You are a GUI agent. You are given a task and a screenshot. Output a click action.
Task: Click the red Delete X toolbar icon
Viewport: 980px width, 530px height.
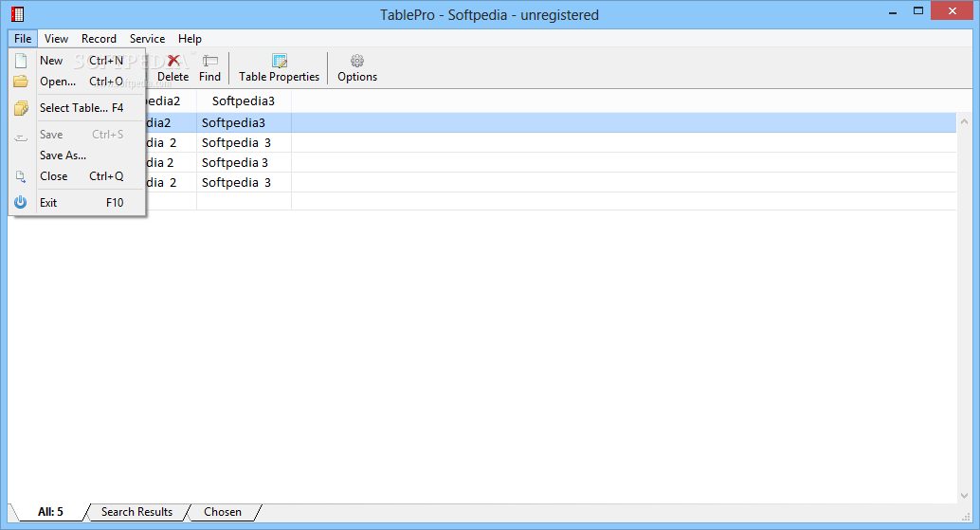(173, 61)
